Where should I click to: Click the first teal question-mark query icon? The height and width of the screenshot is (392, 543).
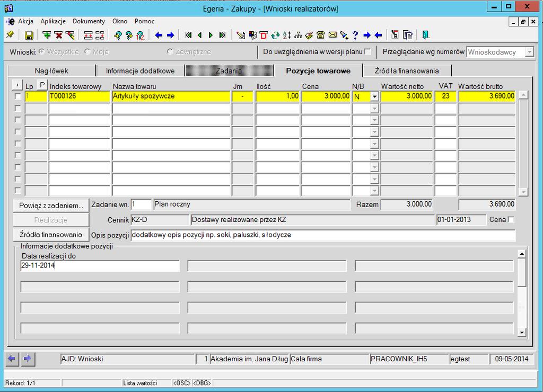pyautogui.click(x=118, y=35)
